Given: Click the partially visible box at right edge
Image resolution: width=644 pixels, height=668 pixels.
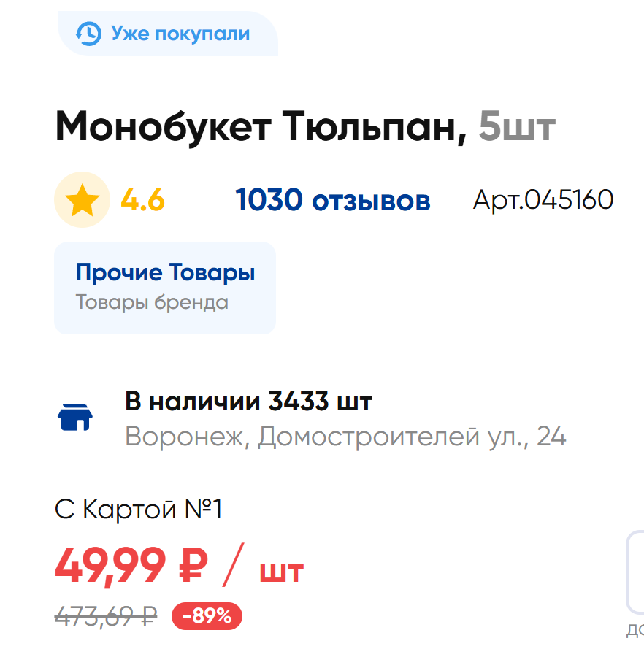Looking at the screenshot, I should point(635,573).
